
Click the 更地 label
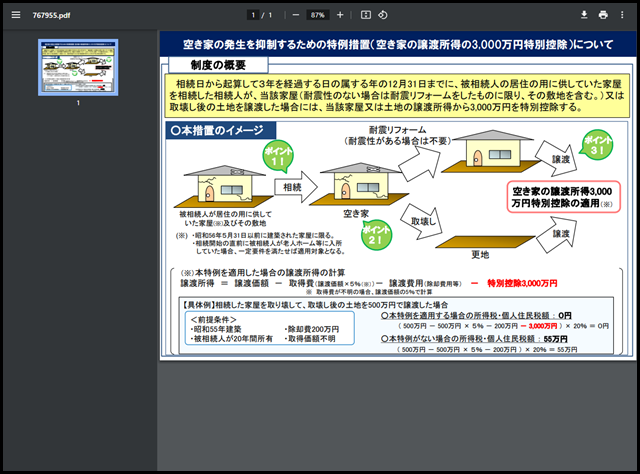pos(480,255)
